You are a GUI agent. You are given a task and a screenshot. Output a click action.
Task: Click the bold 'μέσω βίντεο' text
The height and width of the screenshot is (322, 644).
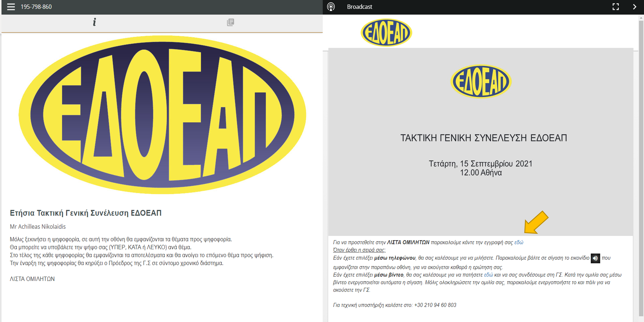tap(389, 275)
